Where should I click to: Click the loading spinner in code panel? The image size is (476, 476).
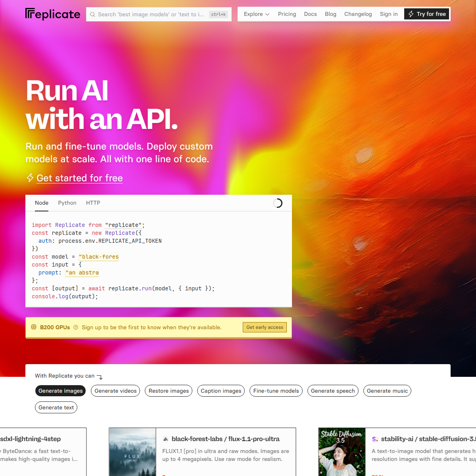coord(278,203)
